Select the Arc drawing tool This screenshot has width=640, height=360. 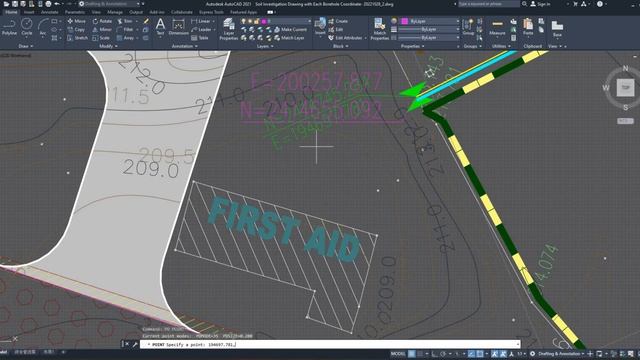[x=43, y=27]
